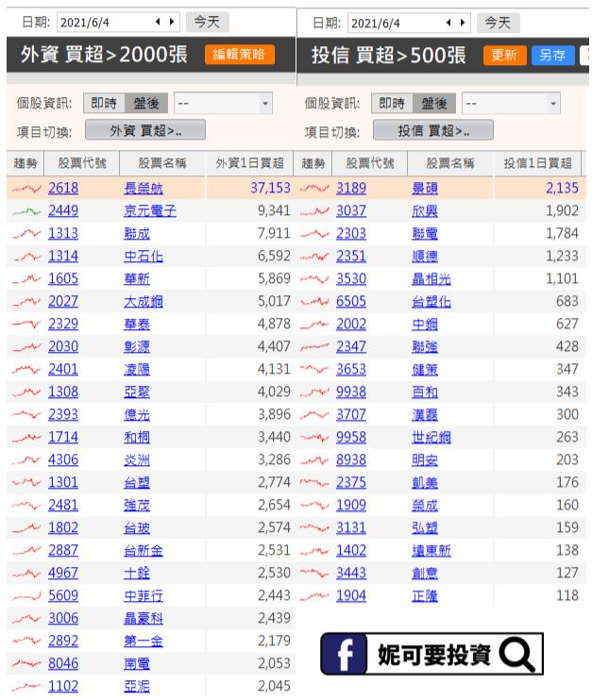Select 即時 toggle in right panel
The image size is (592, 700).
pos(392,104)
